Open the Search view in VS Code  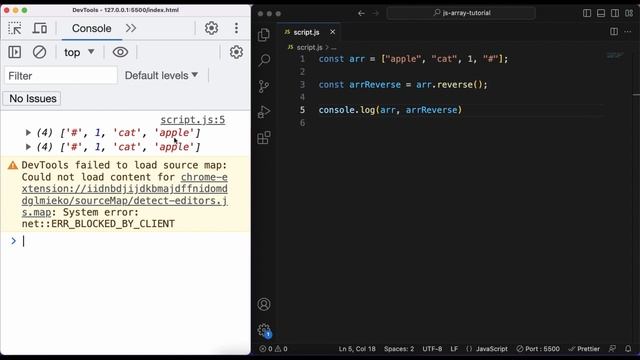pyautogui.click(x=264, y=60)
